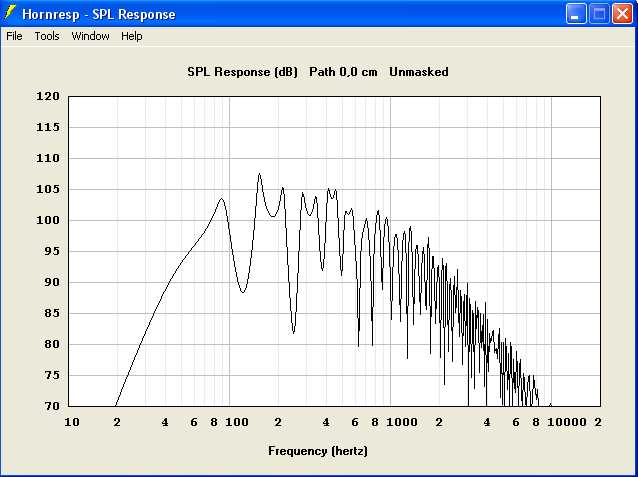638x477 pixels.
Task: Click the 90 dB axis value
Action: 52,282
